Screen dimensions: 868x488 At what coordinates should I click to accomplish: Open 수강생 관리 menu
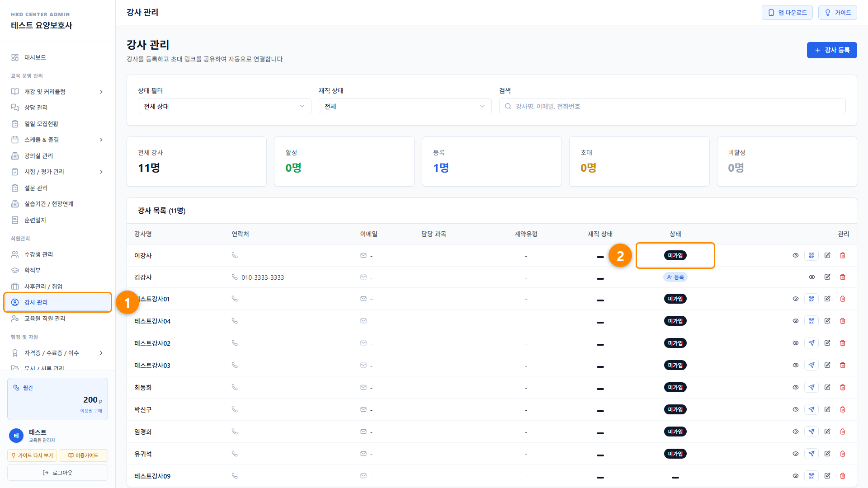57,254
